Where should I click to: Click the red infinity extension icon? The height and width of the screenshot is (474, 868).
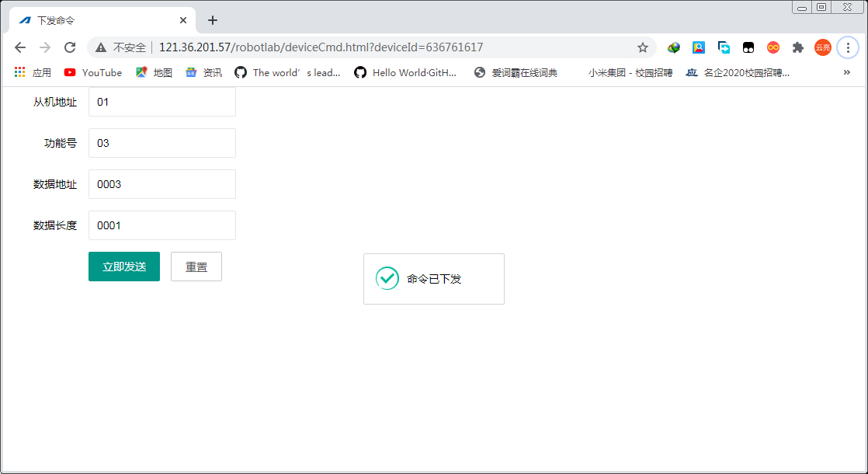[773, 47]
